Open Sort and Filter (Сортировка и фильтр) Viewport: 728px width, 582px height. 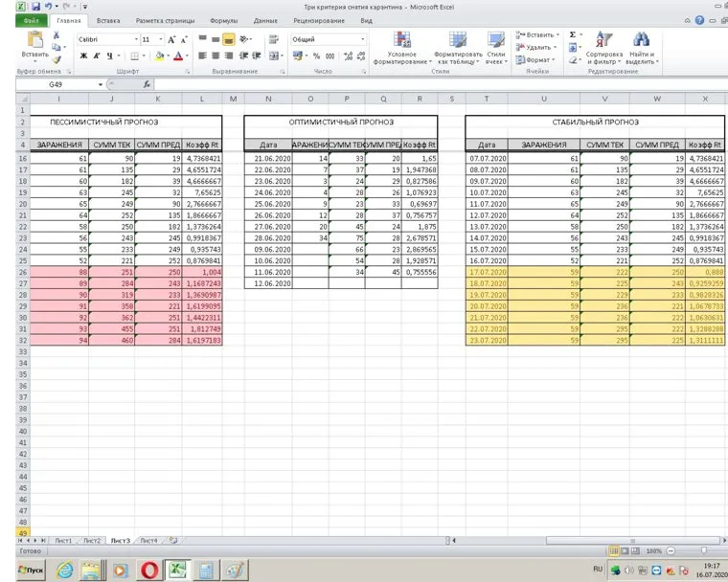point(603,46)
